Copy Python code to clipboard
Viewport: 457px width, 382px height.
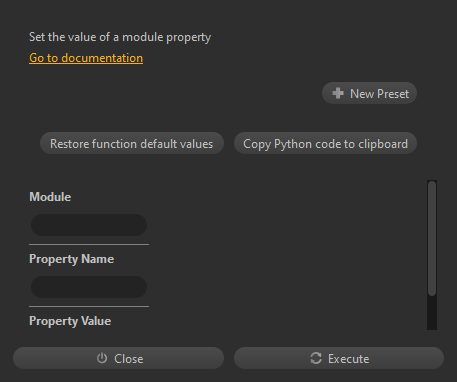[325, 143]
